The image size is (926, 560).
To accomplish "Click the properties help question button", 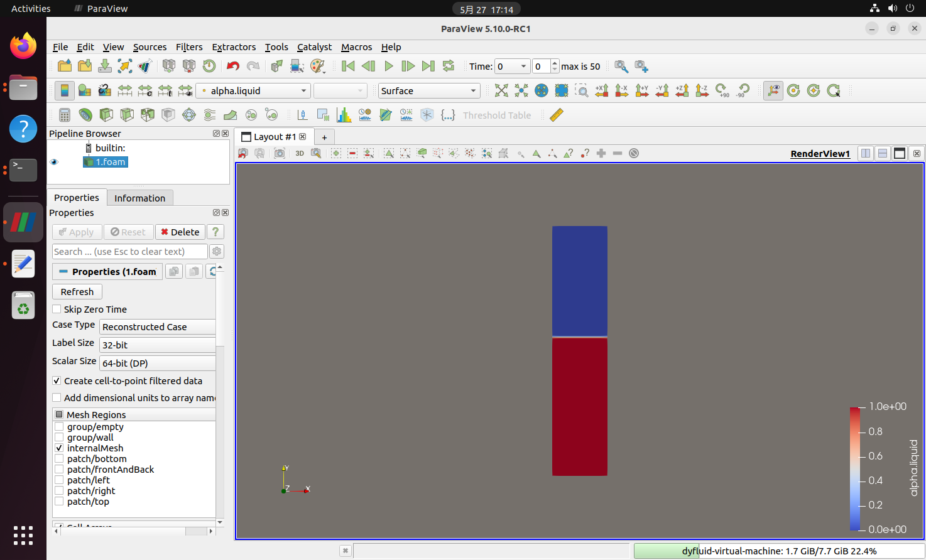I will click(215, 232).
